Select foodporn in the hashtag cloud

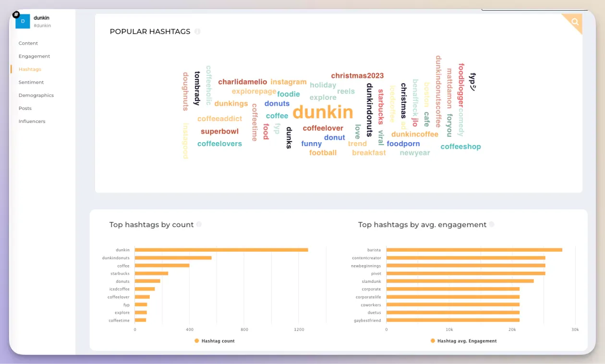pyautogui.click(x=403, y=144)
